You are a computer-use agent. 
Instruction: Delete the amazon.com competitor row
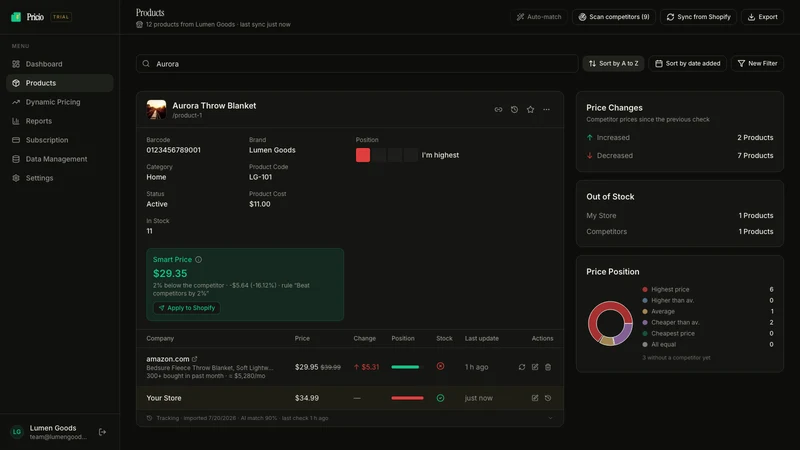[548, 367]
